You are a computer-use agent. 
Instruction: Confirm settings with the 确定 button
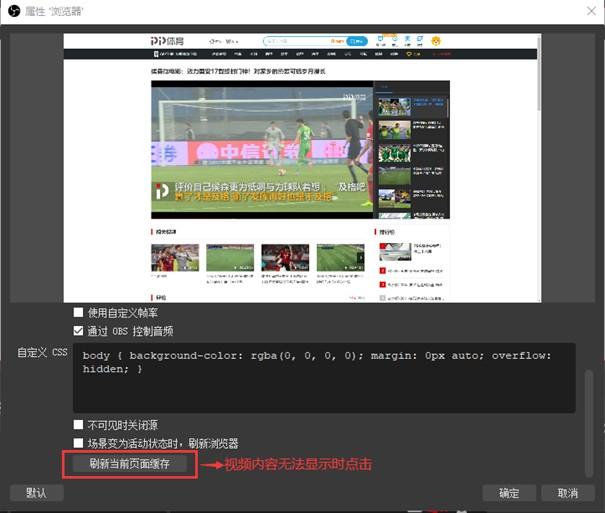point(509,493)
